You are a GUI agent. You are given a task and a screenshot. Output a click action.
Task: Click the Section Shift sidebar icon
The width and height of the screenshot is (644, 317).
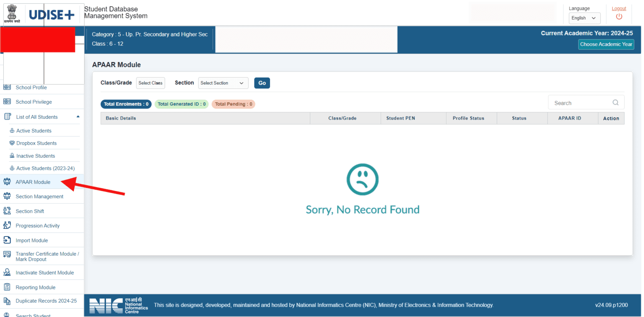(7, 211)
